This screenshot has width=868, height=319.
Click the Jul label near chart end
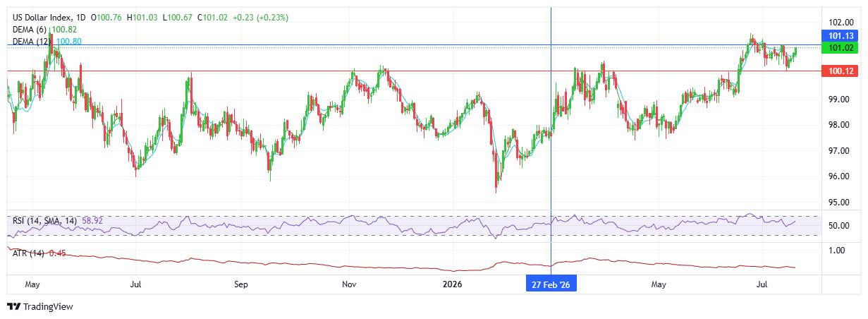tap(762, 284)
